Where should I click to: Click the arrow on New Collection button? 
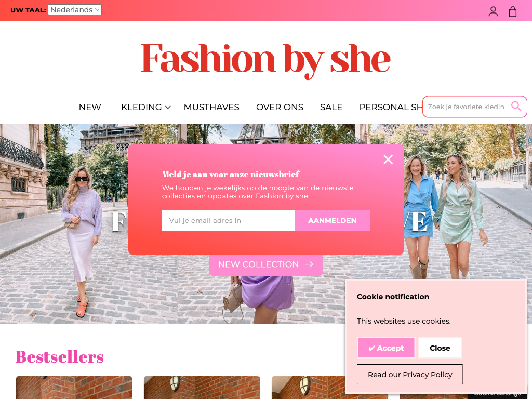click(x=309, y=264)
